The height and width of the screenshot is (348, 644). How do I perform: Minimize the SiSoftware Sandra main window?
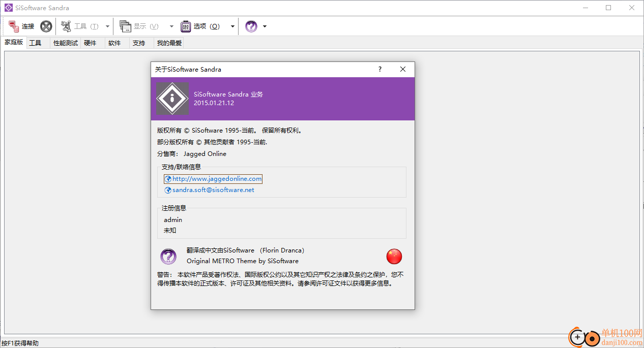tap(586, 8)
